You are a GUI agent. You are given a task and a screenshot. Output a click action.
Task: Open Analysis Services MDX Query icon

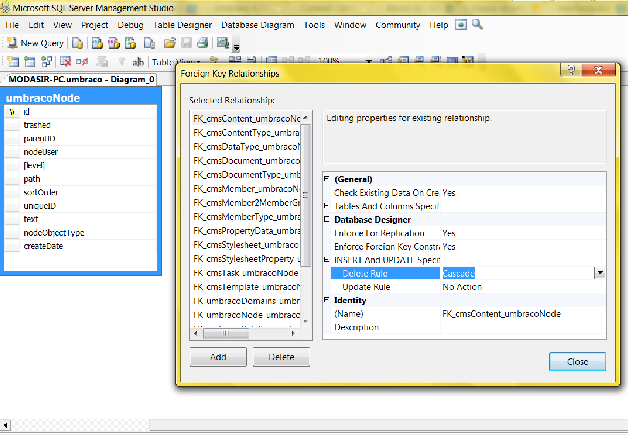point(97,43)
